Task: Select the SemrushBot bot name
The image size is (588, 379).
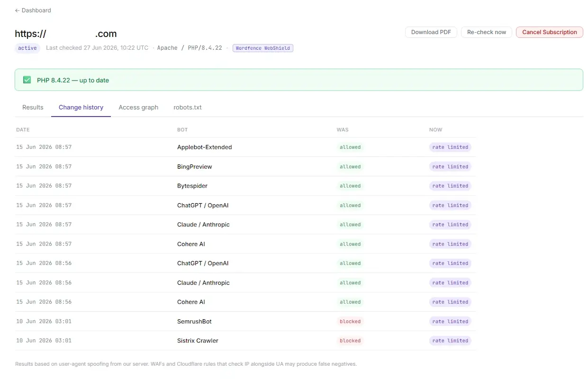Action: pyautogui.click(x=194, y=321)
